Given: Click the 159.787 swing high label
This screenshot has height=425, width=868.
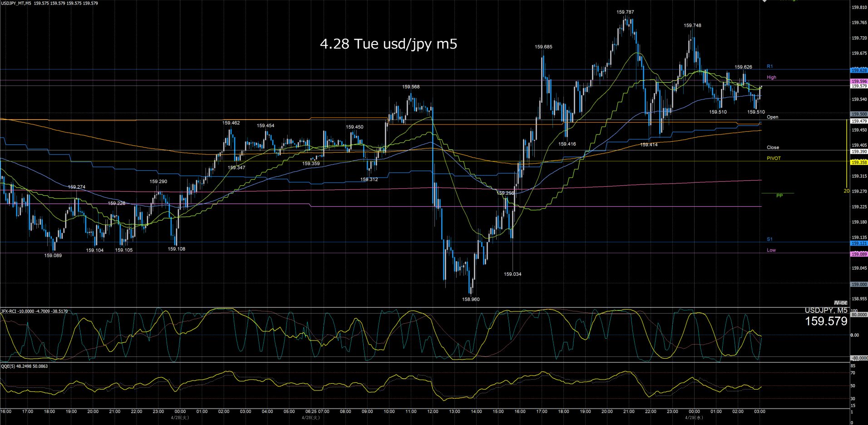Looking at the screenshot, I should click(x=625, y=12).
